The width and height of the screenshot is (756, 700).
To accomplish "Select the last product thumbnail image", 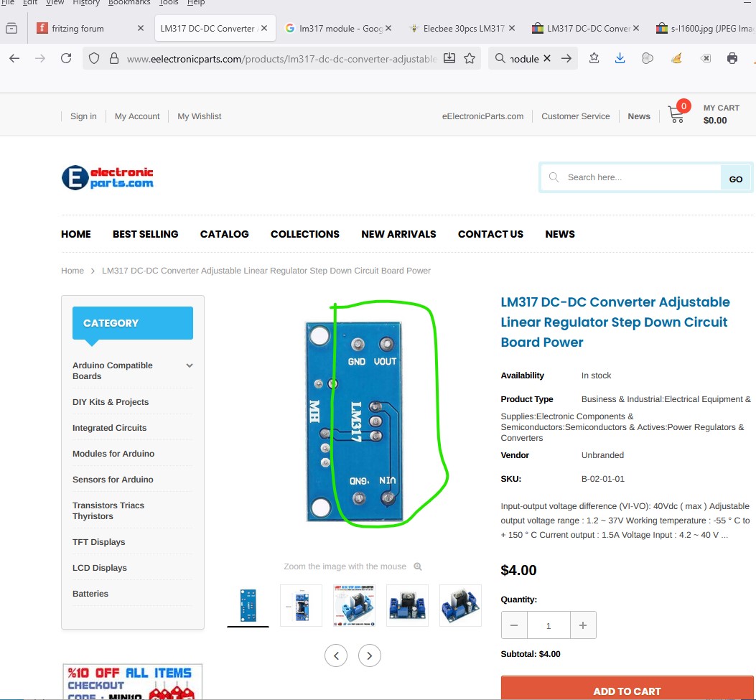I will click(x=460, y=605).
